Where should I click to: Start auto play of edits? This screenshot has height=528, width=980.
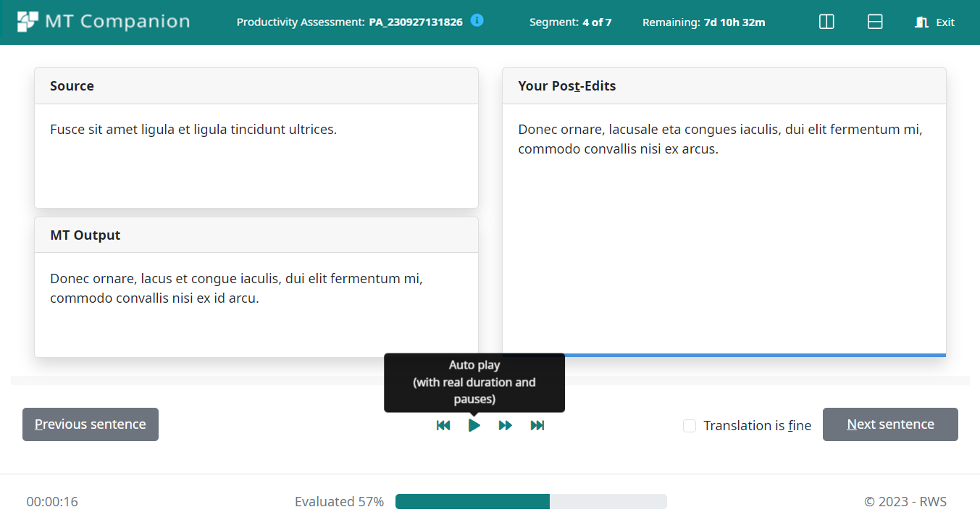click(x=474, y=425)
